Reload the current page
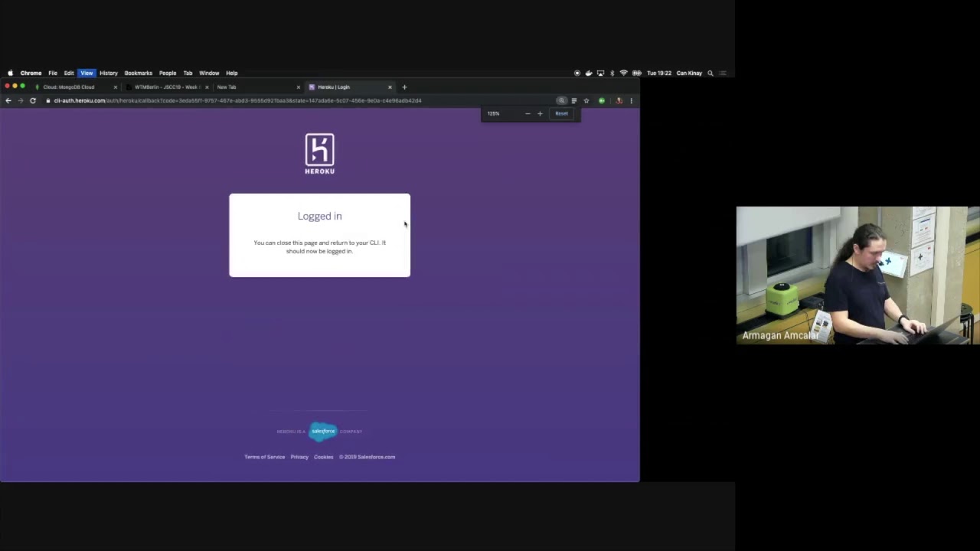 (x=33, y=101)
